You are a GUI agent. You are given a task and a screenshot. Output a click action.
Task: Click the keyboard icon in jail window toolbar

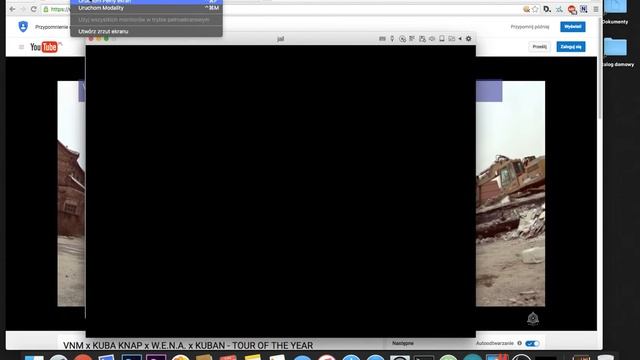click(382, 39)
